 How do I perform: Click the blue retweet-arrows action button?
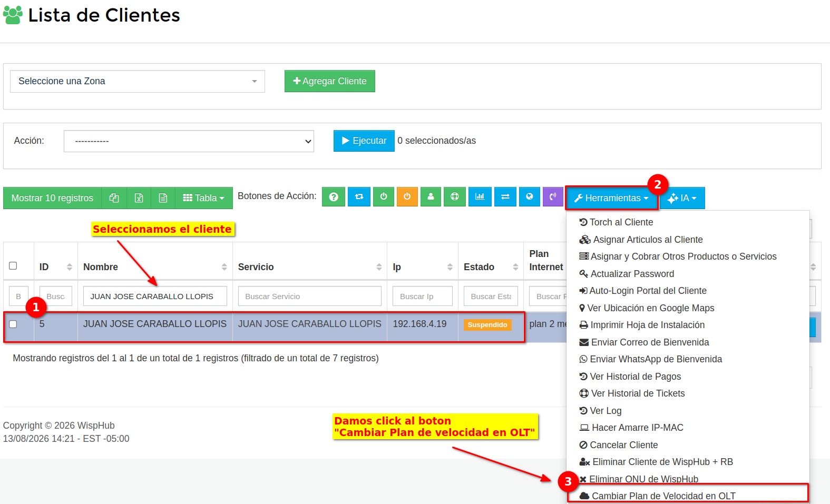point(359,197)
